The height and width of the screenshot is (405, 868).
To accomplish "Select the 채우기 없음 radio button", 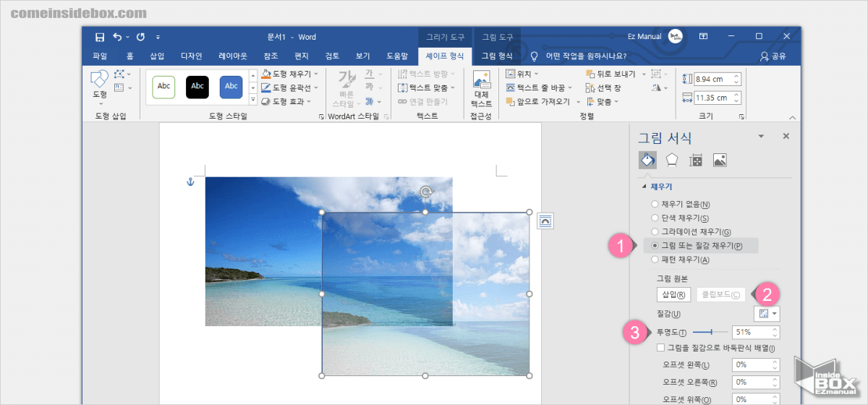I will coord(655,205).
